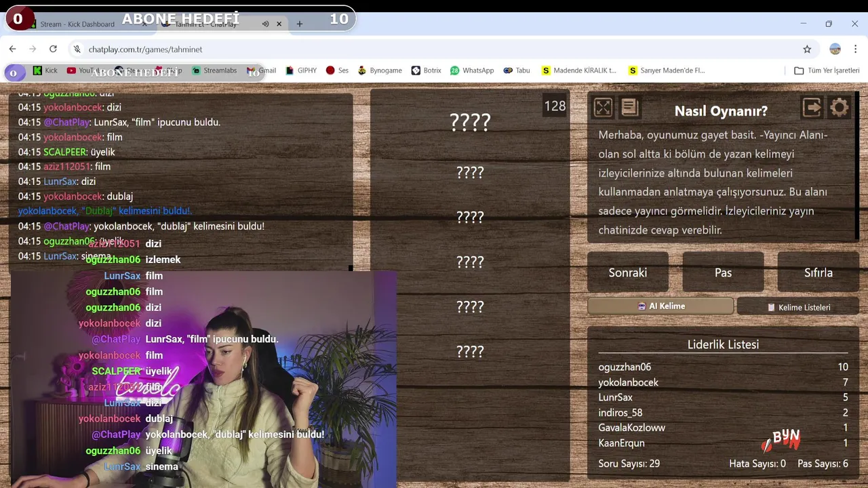Click the Hata Sayısı: 0 counter
This screenshot has width=868, height=488.
click(757, 464)
